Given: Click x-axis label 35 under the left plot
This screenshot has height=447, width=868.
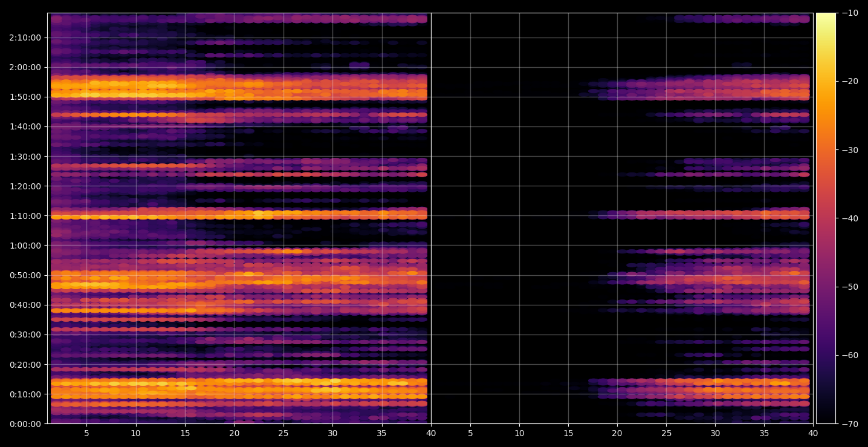Looking at the screenshot, I should pos(381,433).
